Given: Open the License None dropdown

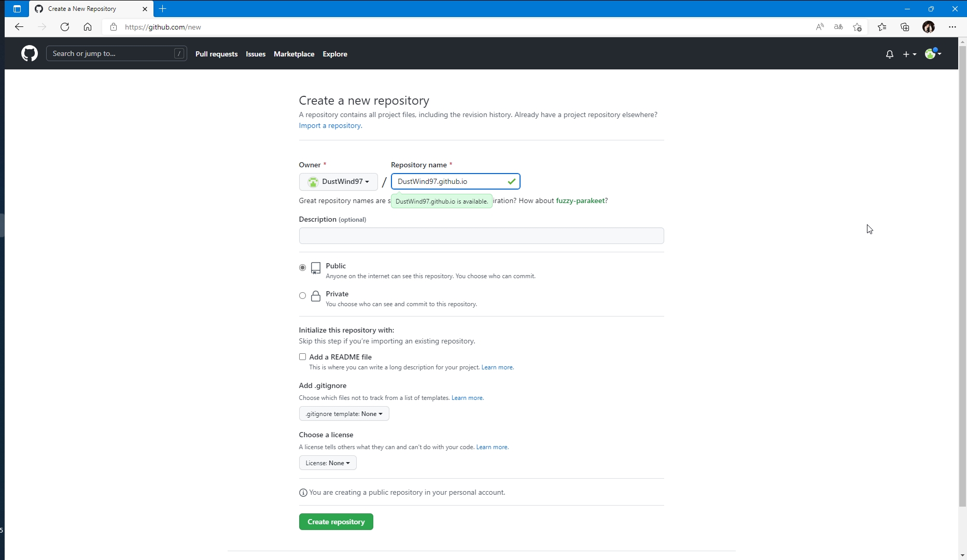Looking at the screenshot, I should point(328,463).
